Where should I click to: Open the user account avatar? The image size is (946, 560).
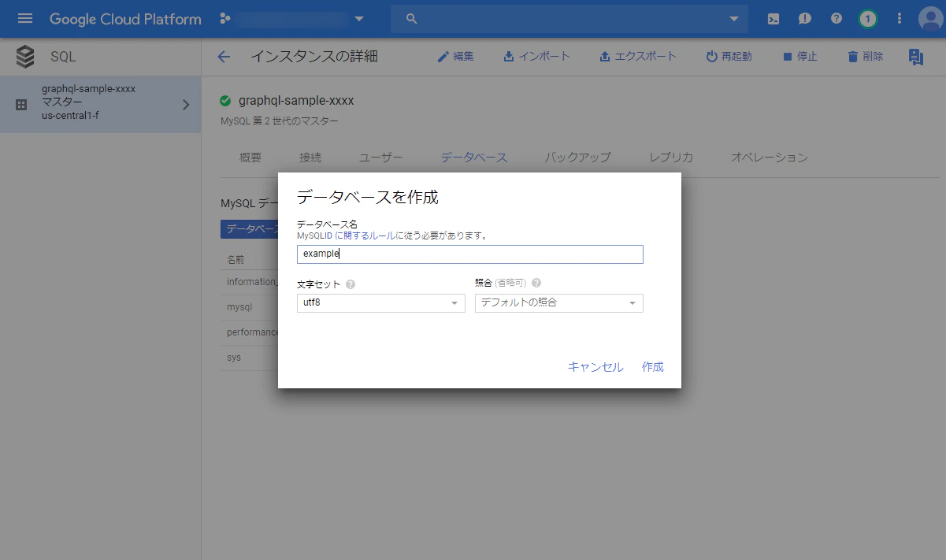931,19
